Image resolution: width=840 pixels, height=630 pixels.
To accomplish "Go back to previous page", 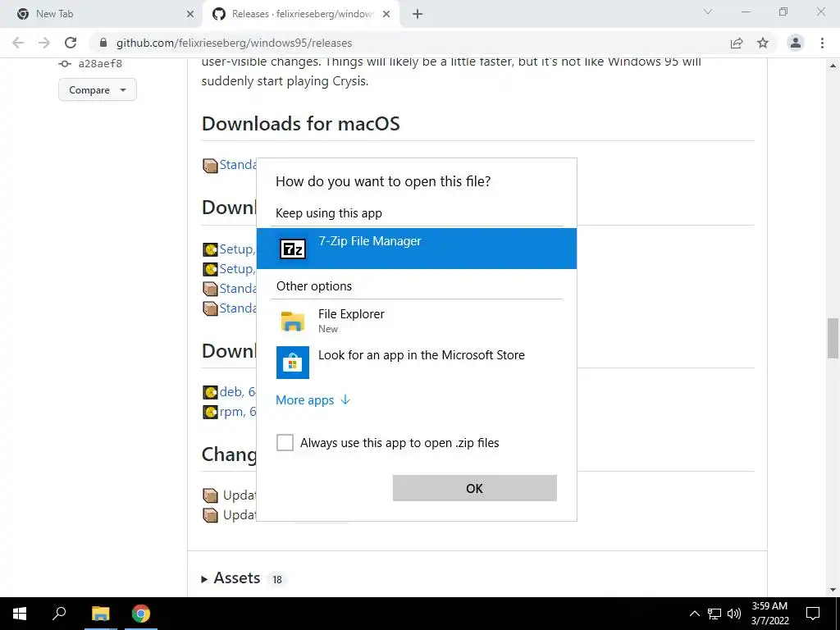I will pos(18,43).
